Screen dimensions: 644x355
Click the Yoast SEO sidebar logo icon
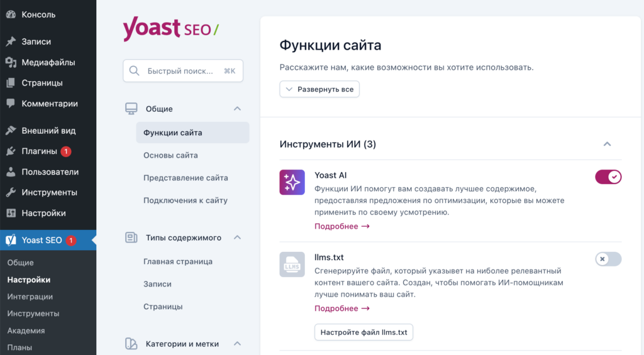click(11, 240)
